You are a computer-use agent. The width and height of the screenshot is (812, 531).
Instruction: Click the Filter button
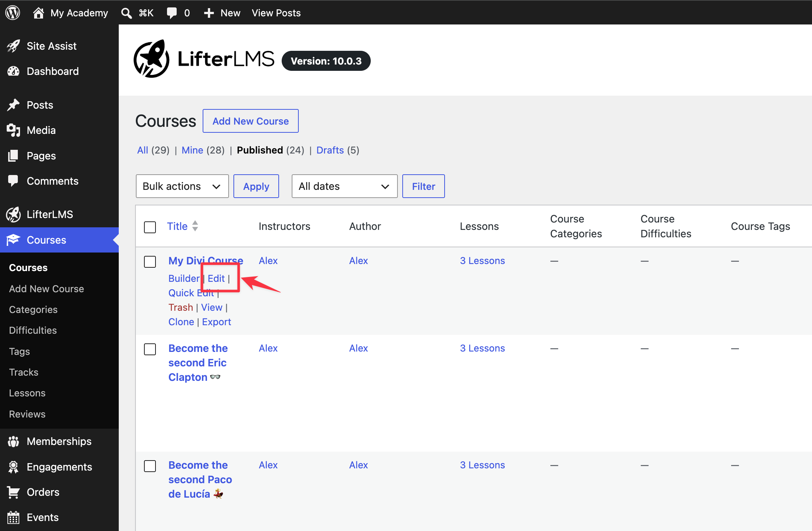pyautogui.click(x=423, y=186)
